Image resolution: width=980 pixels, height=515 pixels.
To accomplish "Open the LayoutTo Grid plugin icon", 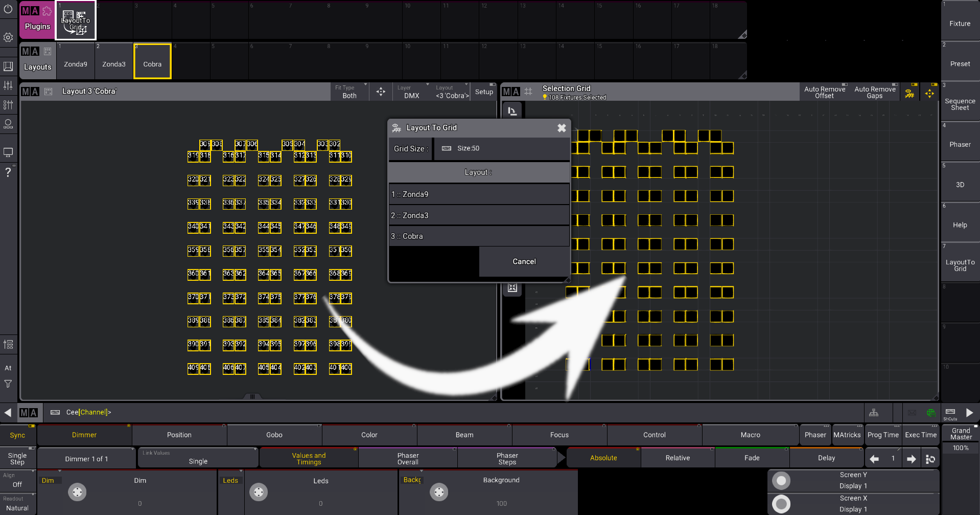I will click(75, 20).
